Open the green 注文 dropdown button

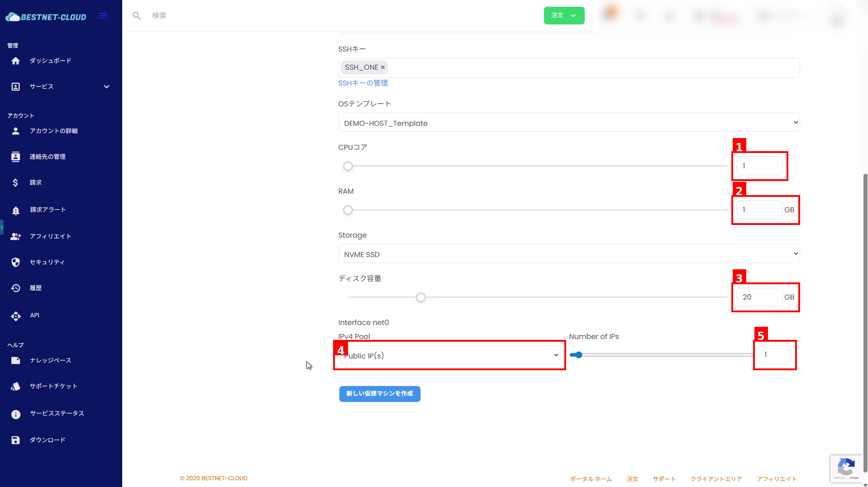coord(563,16)
